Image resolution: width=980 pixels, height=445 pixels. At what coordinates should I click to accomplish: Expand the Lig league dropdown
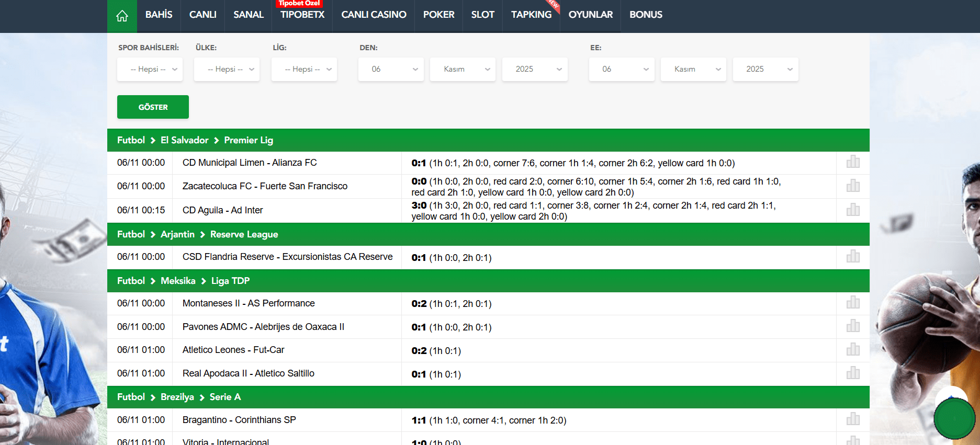(x=304, y=69)
